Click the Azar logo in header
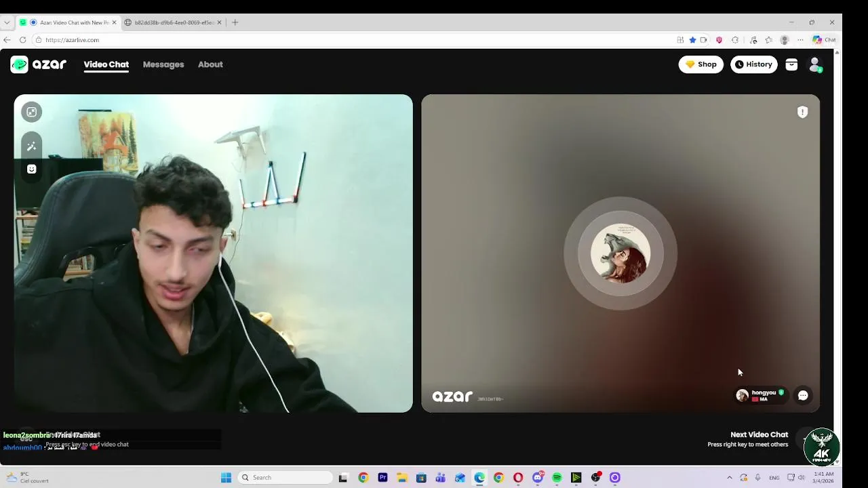868x488 pixels. [x=39, y=64]
